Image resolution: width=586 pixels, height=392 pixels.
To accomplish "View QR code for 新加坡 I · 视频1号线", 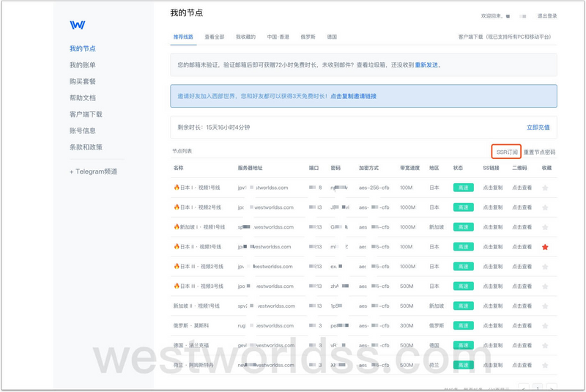I will 522,227.
